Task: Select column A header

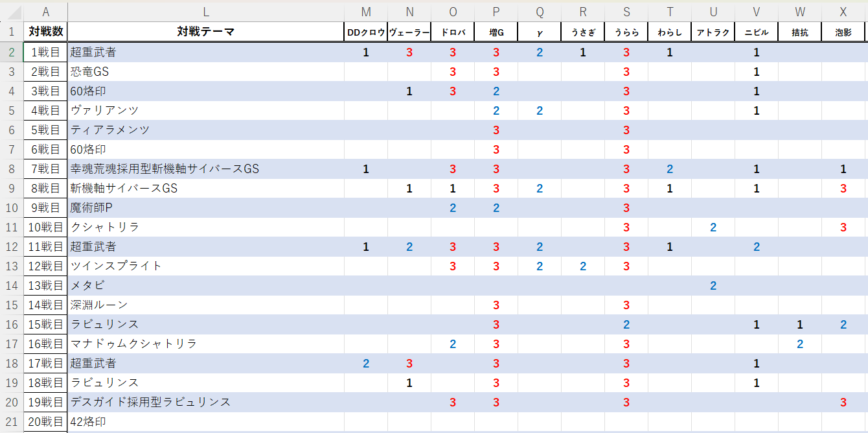Action: [45, 12]
